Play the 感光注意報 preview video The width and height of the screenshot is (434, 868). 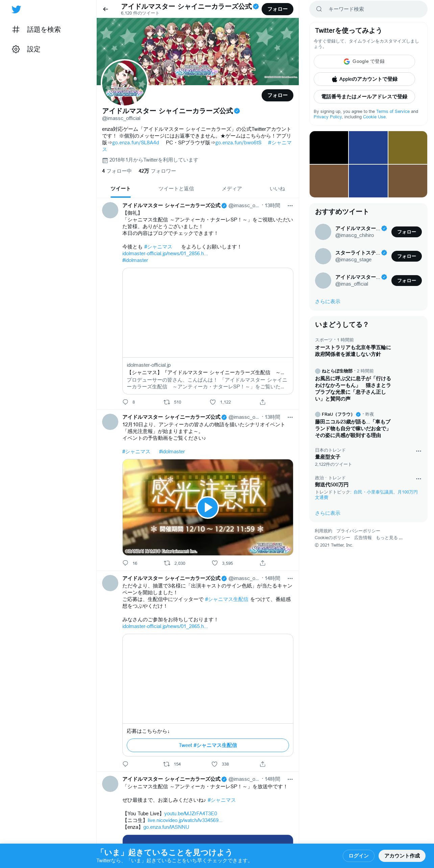[208, 507]
